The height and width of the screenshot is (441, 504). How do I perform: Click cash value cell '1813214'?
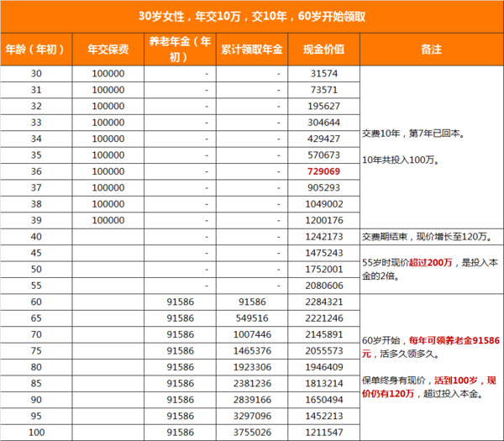[324, 384]
